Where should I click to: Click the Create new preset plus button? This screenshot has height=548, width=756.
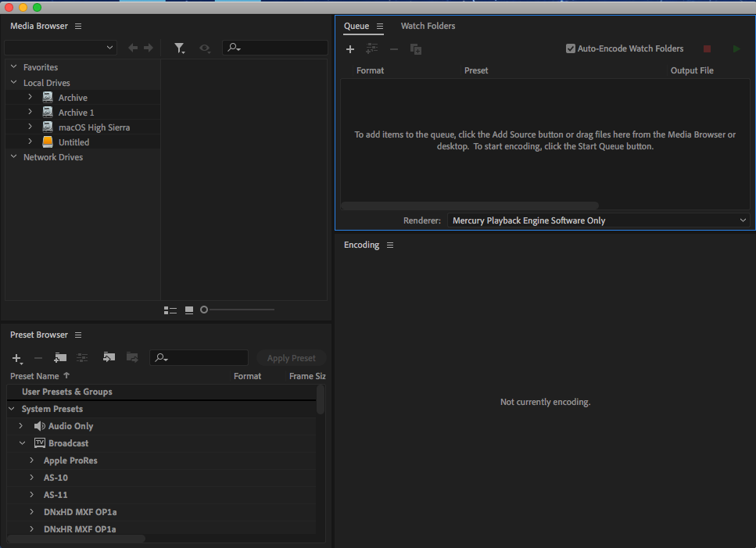(17, 358)
